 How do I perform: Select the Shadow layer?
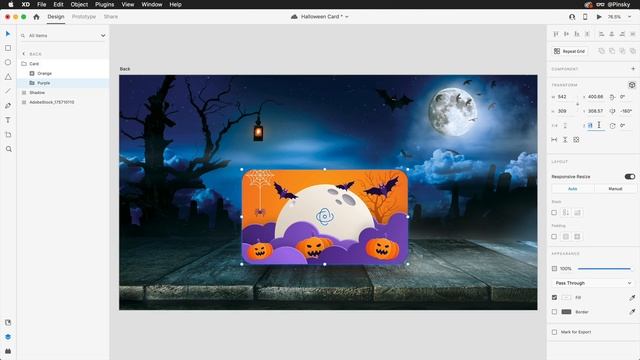[x=63, y=93]
